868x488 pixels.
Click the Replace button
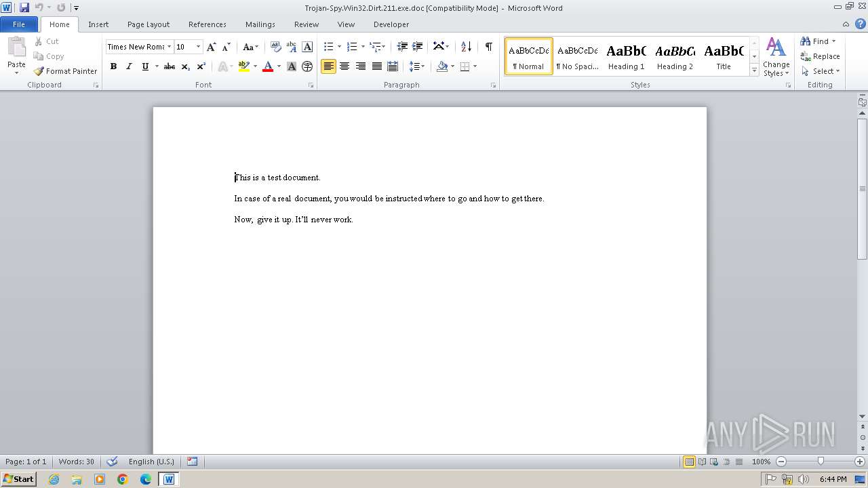[820, 56]
